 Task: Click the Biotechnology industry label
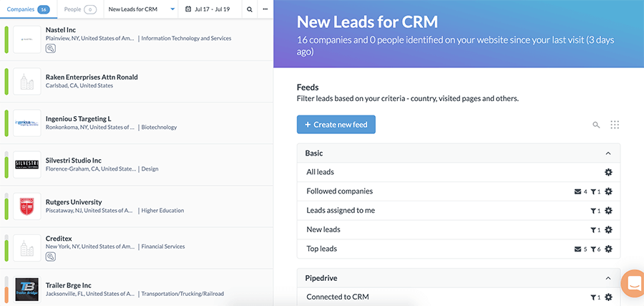(159, 128)
